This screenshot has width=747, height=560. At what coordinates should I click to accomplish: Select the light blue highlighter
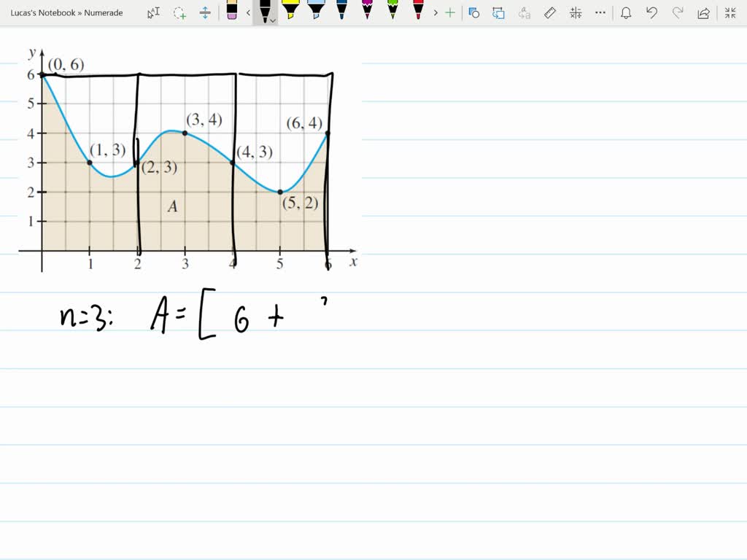[315, 12]
